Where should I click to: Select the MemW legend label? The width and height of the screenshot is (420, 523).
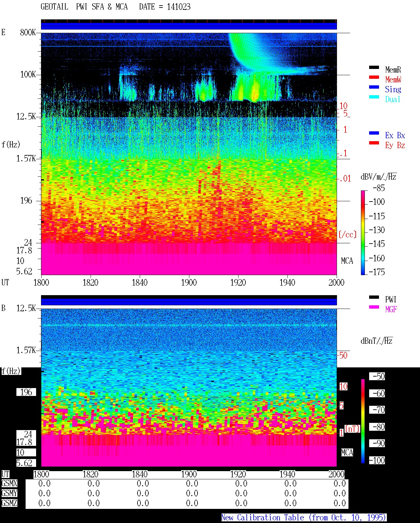pyautogui.click(x=393, y=79)
